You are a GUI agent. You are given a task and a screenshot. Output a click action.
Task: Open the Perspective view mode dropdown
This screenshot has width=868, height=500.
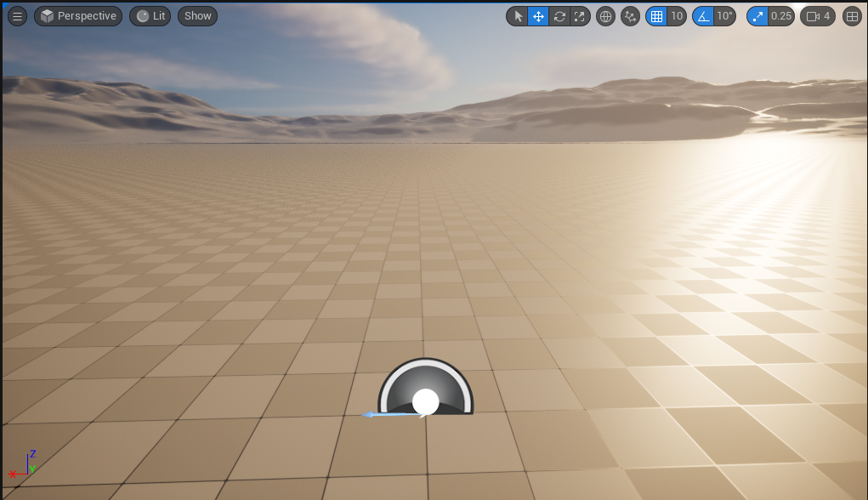(x=78, y=16)
